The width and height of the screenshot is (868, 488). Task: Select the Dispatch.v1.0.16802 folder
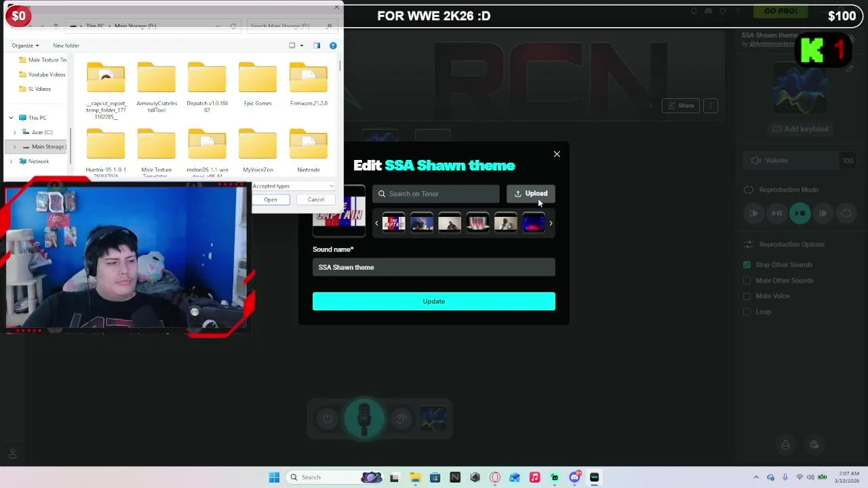pyautogui.click(x=208, y=87)
